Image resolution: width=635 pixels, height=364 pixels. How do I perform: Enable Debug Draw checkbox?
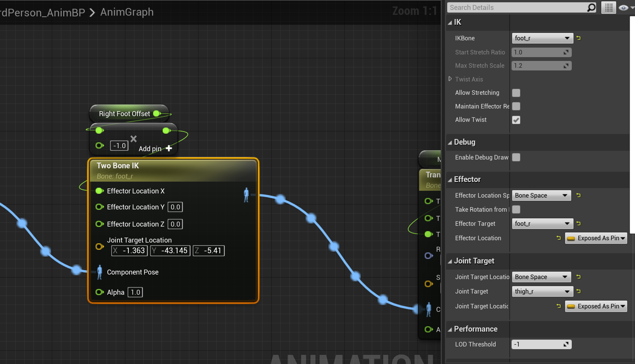516,157
